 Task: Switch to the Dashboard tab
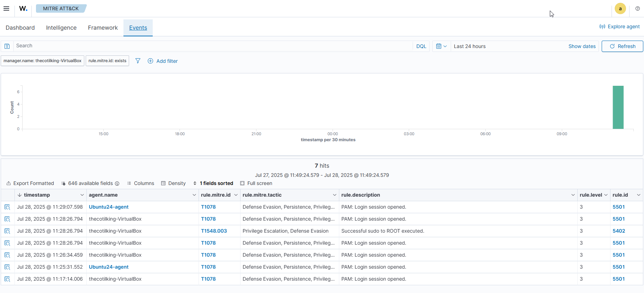pyautogui.click(x=20, y=28)
